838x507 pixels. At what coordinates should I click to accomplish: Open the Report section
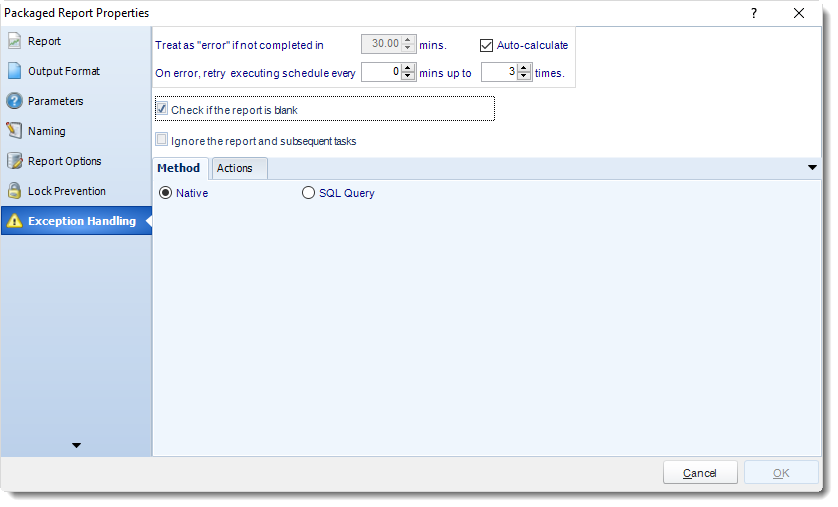pyautogui.click(x=76, y=41)
